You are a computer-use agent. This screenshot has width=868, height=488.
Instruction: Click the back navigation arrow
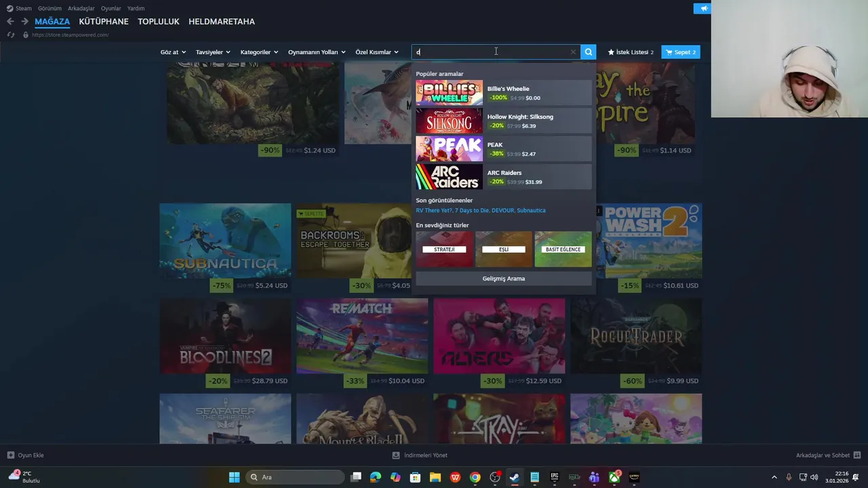(x=10, y=22)
